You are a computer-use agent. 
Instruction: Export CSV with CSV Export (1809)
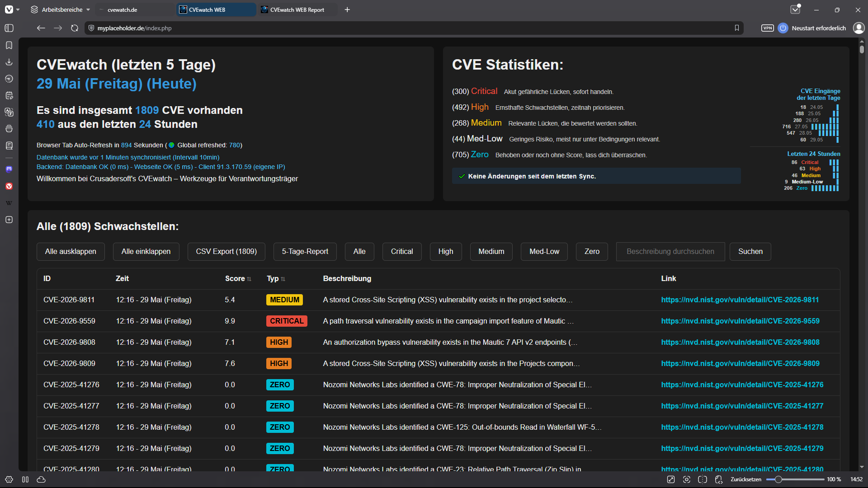coord(226,252)
